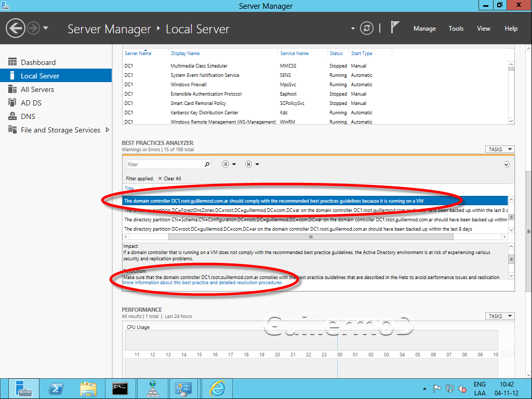532x399 pixels.
Task: Open More information about this best practice link
Action: pos(202,283)
